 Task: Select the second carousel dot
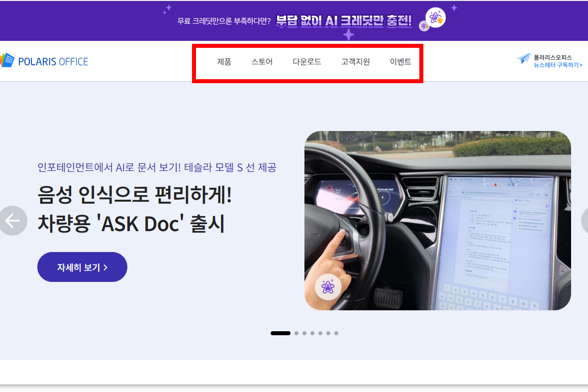tap(296, 333)
